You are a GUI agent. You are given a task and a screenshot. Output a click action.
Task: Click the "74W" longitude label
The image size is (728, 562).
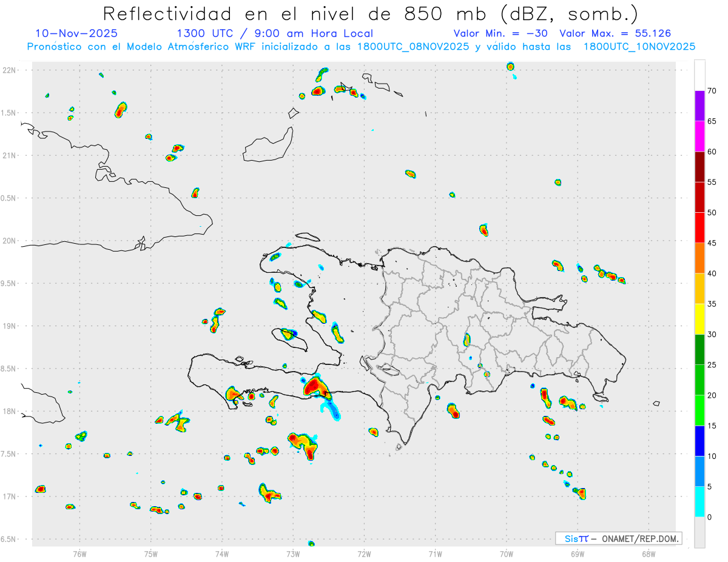[222, 554]
